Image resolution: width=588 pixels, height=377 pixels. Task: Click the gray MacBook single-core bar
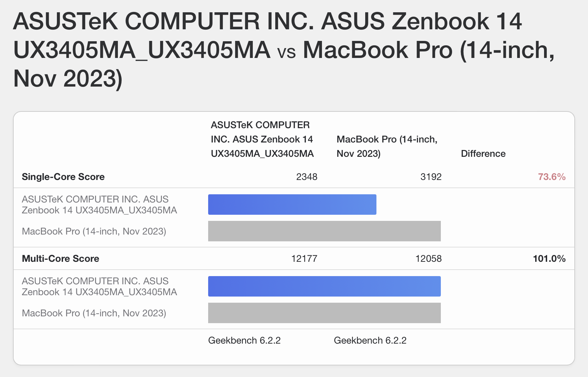point(324,231)
